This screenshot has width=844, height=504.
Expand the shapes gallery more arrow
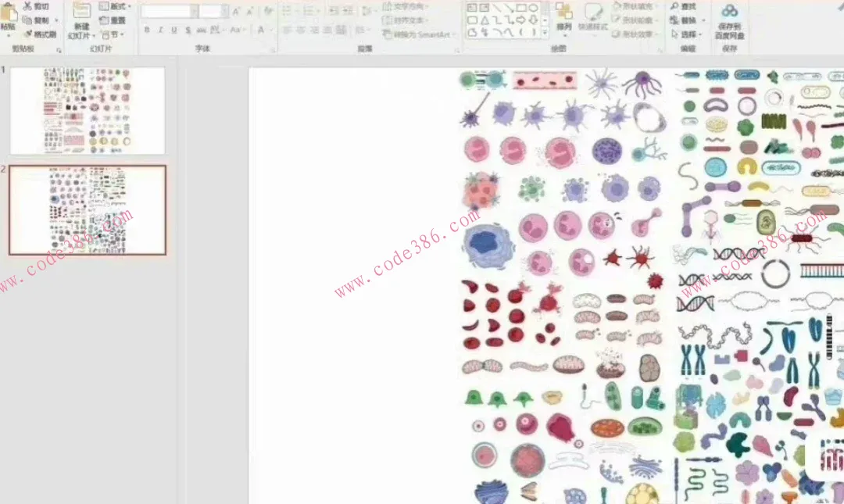pos(546,33)
